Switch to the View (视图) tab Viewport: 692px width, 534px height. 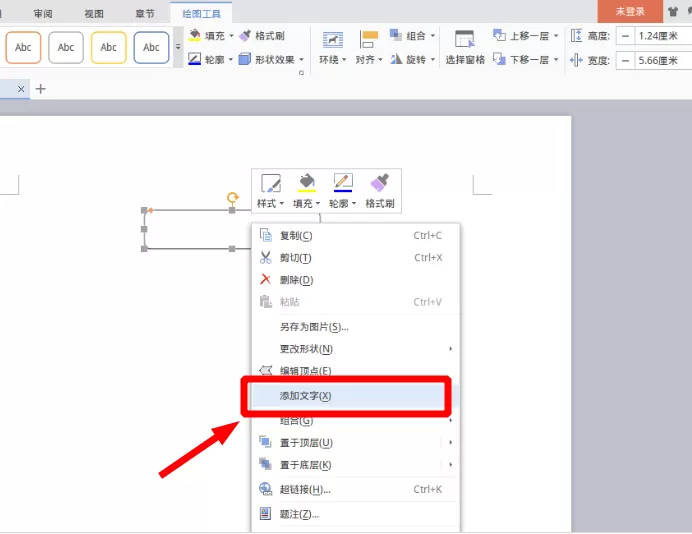[94, 14]
